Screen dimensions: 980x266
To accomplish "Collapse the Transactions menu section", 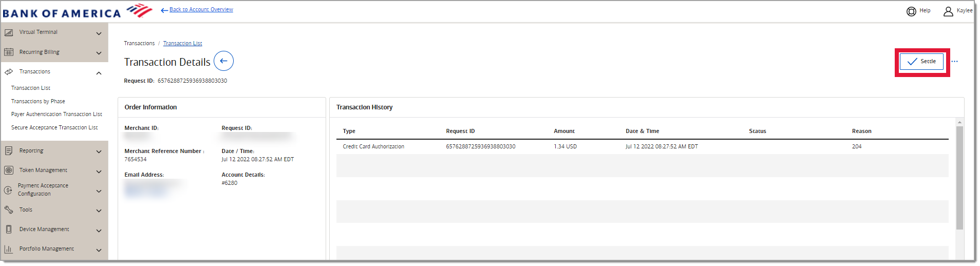I will coord(99,73).
